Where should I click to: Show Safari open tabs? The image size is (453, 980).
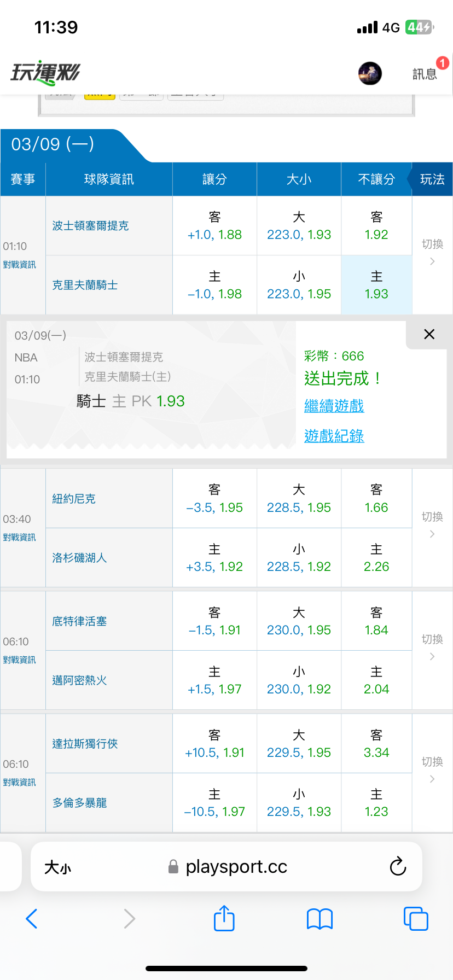pyautogui.click(x=416, y=919)
